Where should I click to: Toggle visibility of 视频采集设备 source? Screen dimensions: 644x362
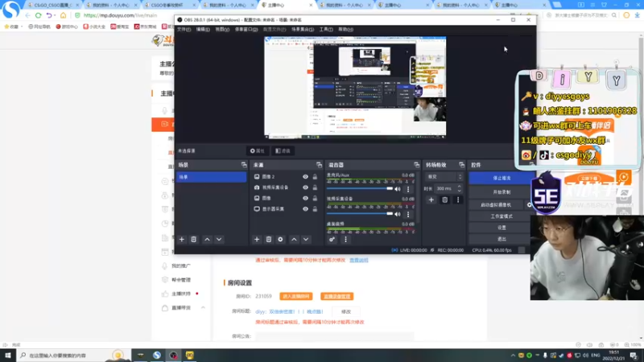click(305, 187)
